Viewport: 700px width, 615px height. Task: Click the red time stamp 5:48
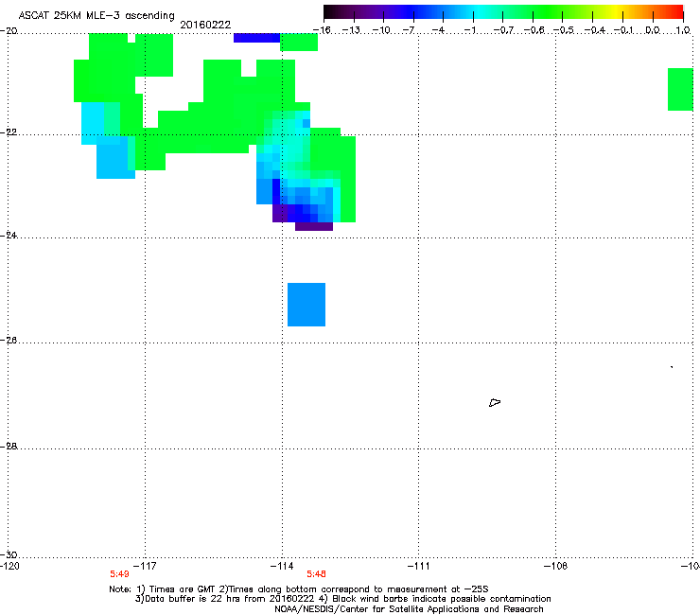(x=316, y=574)
